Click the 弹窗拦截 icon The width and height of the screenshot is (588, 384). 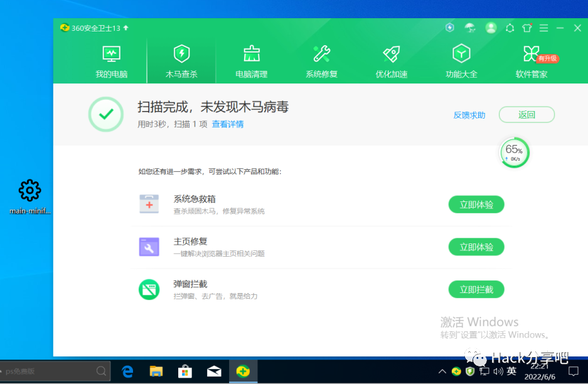149,289
